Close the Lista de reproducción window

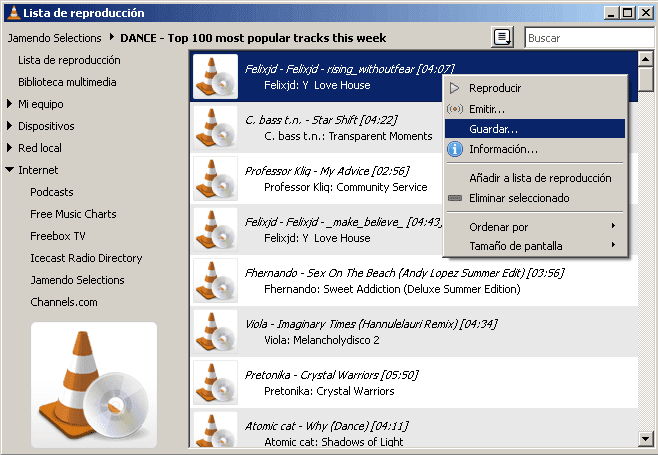coord(645,13)
